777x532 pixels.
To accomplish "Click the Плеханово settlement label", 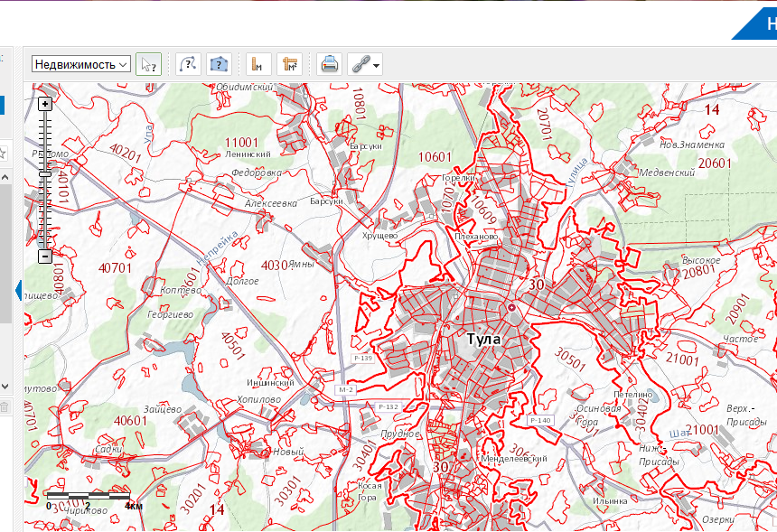I will point(477,237).
